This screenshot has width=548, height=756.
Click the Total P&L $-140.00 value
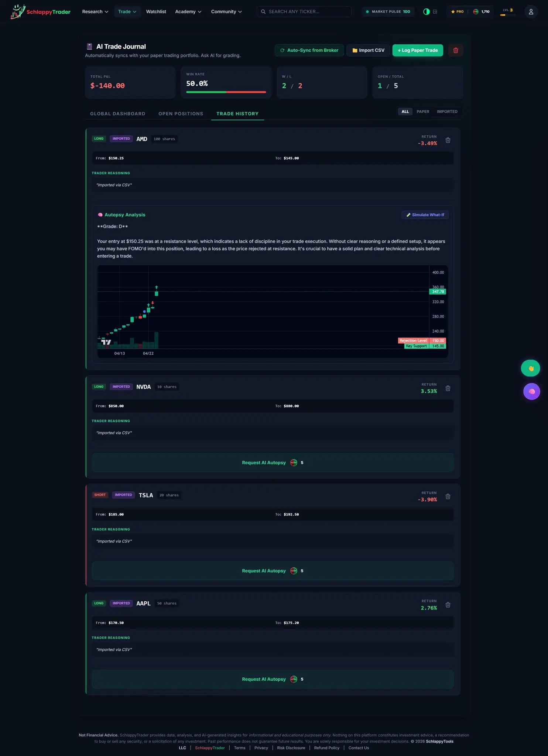107,86
